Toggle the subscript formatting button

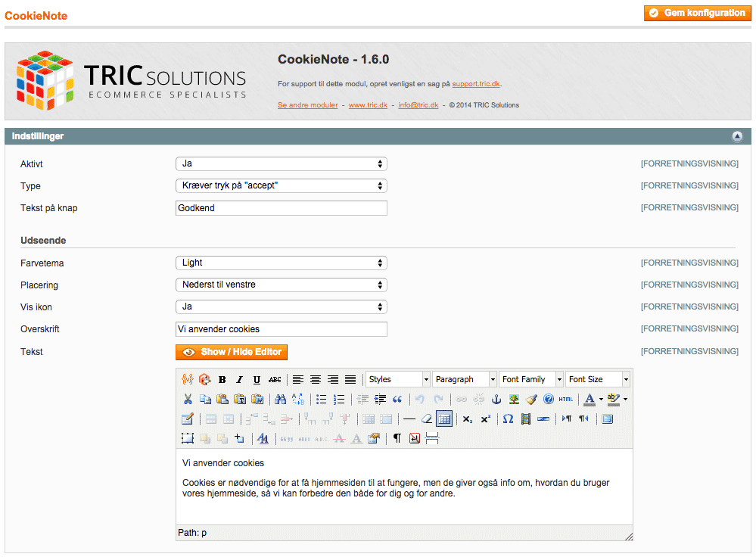click(x=468, y=419)
